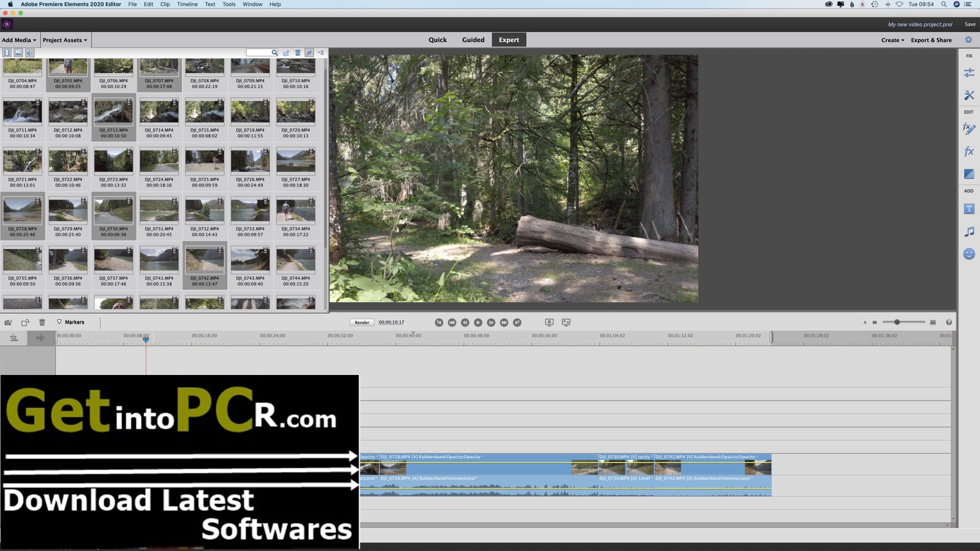Screen dimensions: 980x551
Task: Click the timecode 00;00;10;17 field
Action: (391, 322)
